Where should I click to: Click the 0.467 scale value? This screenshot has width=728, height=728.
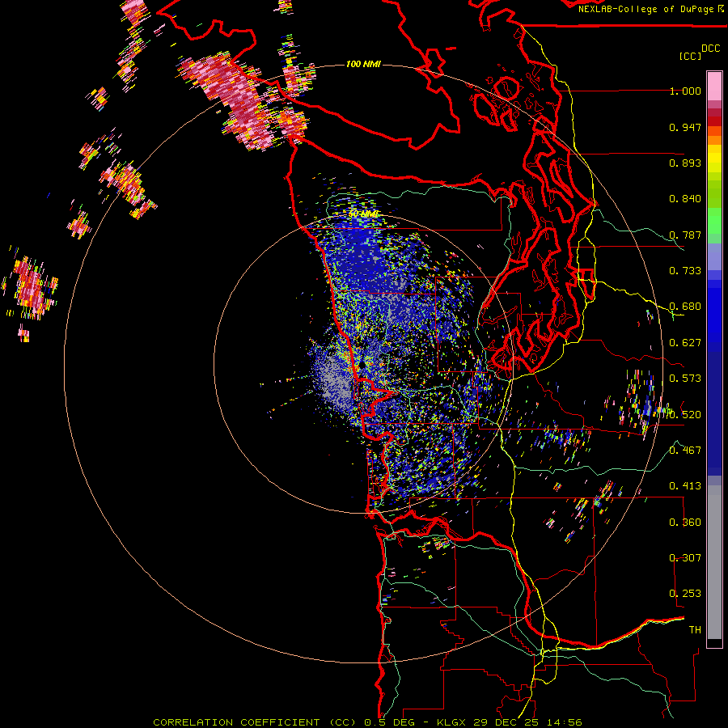pyautogui.click(x=685, y=450)
